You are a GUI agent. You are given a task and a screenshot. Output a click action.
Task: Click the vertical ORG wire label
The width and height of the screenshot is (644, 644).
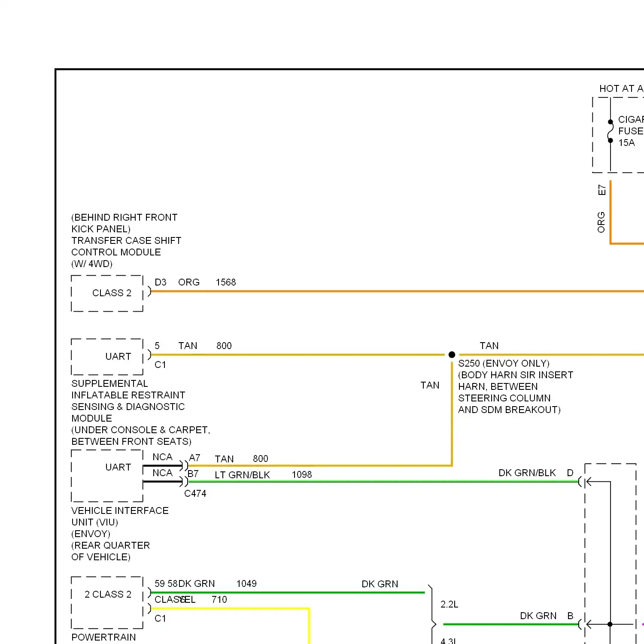point(601,222)
